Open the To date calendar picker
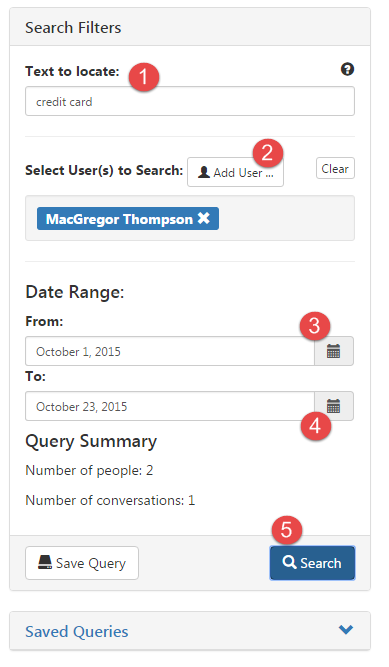 pos(334,406)
